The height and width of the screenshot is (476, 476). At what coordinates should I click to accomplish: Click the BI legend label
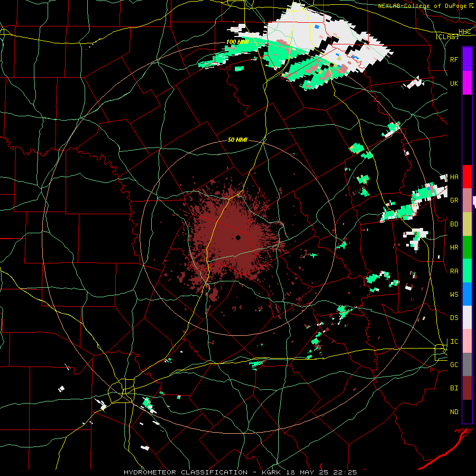pyautogui.click(x=454, y=388)
